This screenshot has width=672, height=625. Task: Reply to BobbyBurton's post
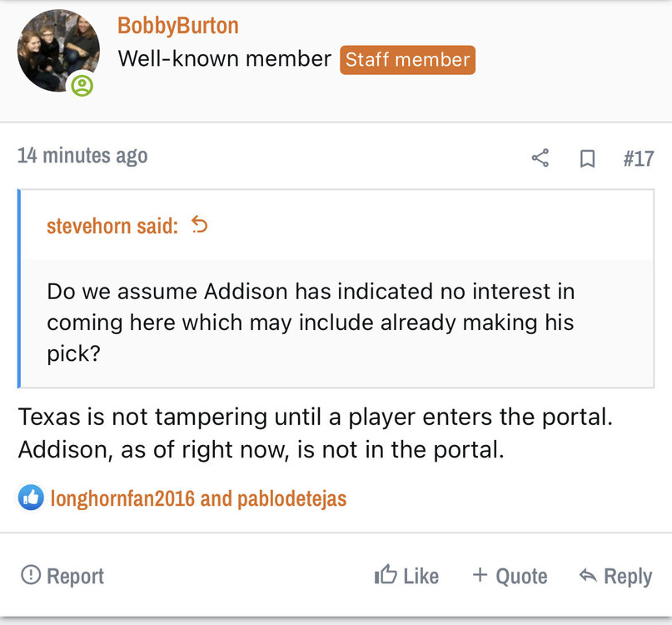click(x=615, y=576)
